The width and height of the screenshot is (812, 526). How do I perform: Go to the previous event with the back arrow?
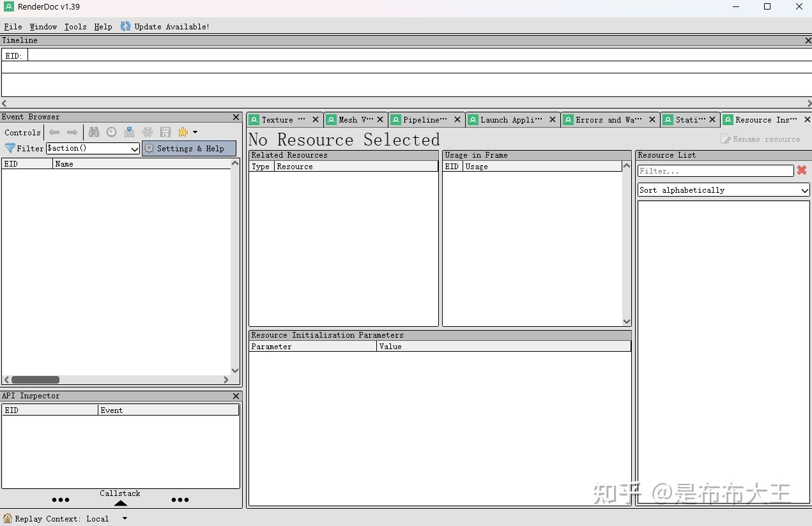pos(54,132)
